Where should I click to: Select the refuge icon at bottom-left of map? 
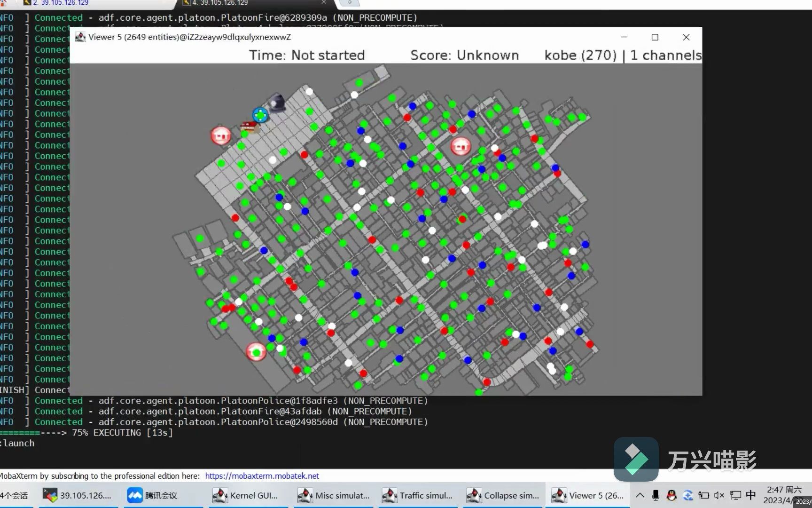pyautogui.click(x=256, y=351)
